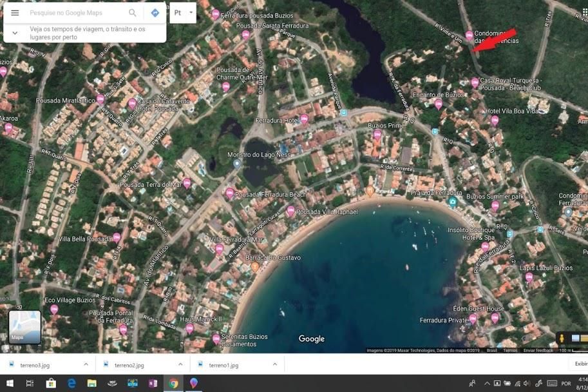Click the Condomínio pin beside R. Vinte e Um
The width and height of the screenshot is (588, 392).
click(x=469, y=35)
